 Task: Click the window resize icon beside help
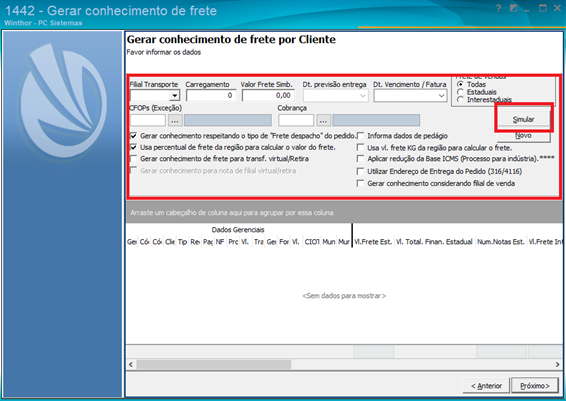(513, 8)
